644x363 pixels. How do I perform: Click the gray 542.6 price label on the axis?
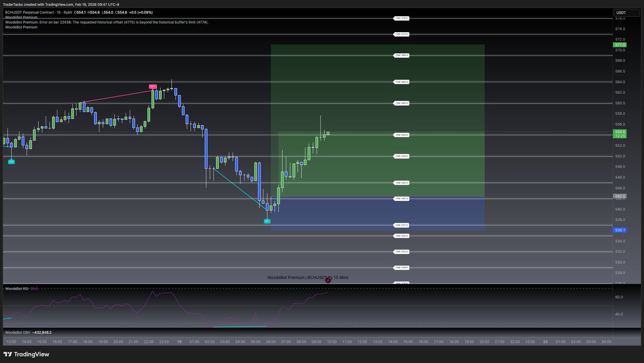(619, 197)
